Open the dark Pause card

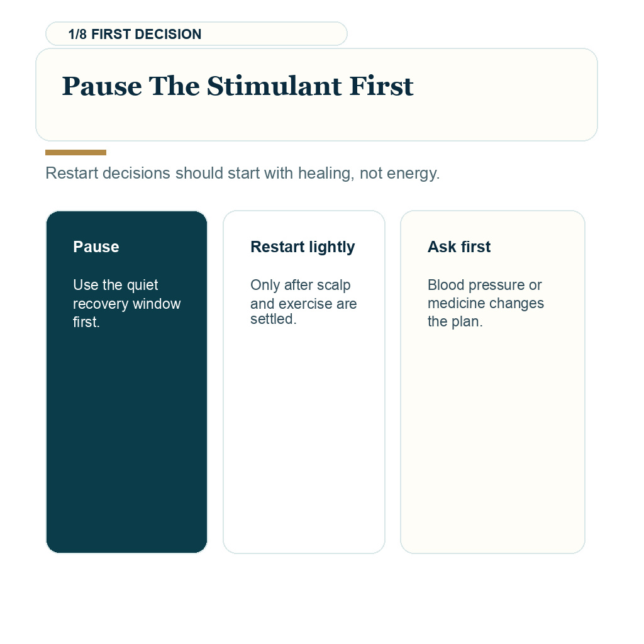point(126,382)
